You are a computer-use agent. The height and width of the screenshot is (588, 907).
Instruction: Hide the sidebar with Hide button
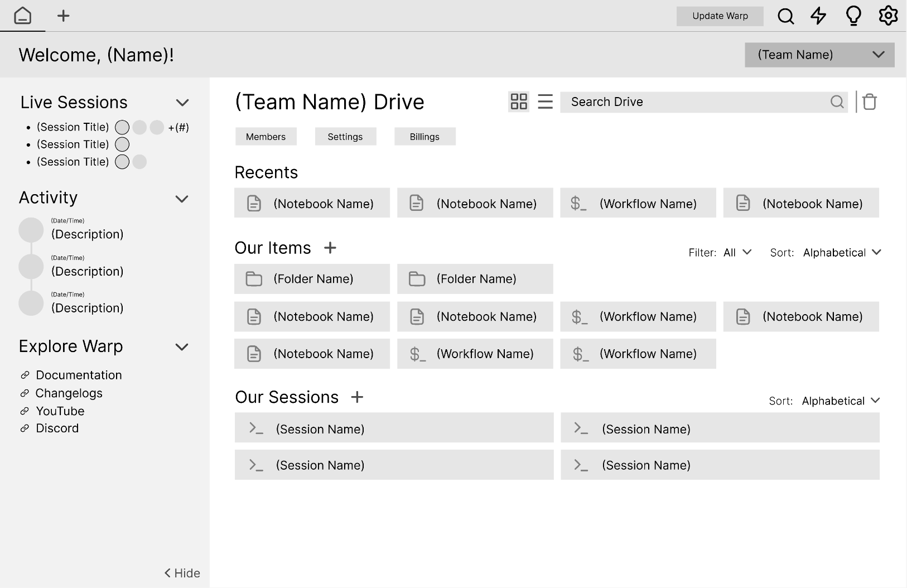[182, 573]
